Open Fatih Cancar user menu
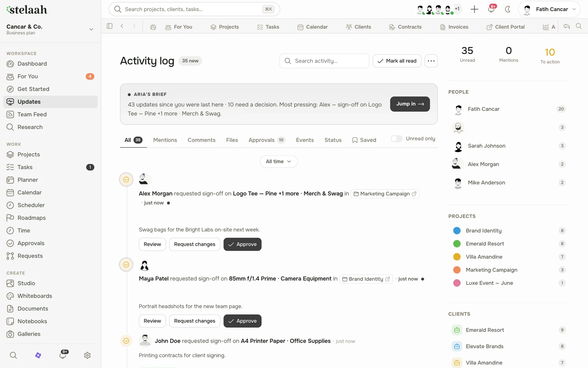This screenshot has width=588, height=368. [x=549, y=9]
